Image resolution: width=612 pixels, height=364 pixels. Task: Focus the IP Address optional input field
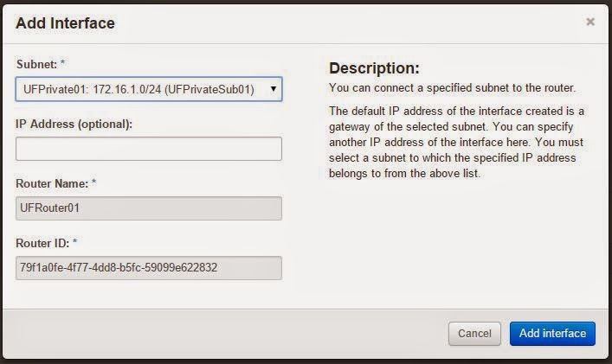(x=149, y=149)
